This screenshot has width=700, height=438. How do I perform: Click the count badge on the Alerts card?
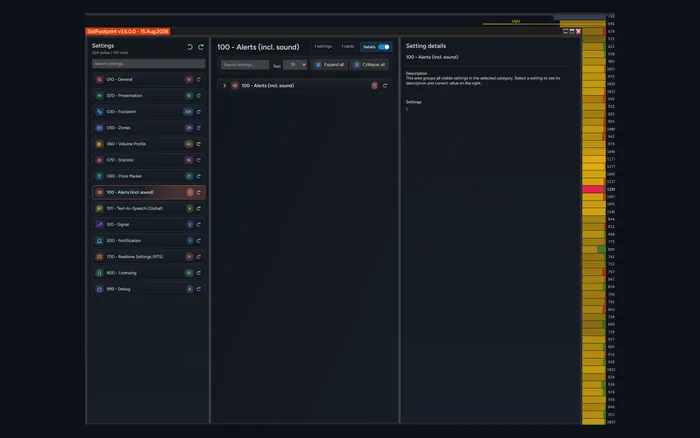(x=374, y=85)
